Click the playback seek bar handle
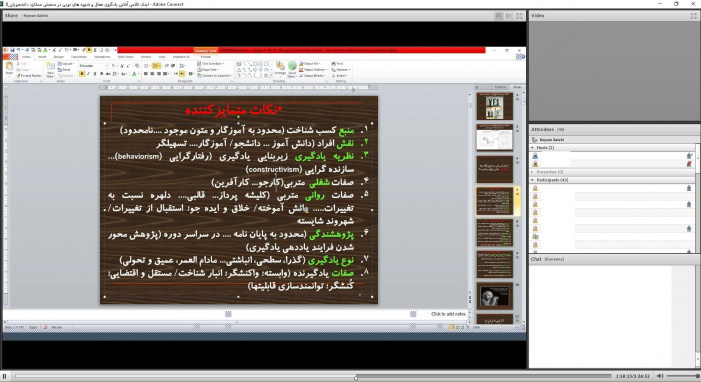The width and height of the screenshot is (701, 382). pyautogui.click(x=356, y=378)
